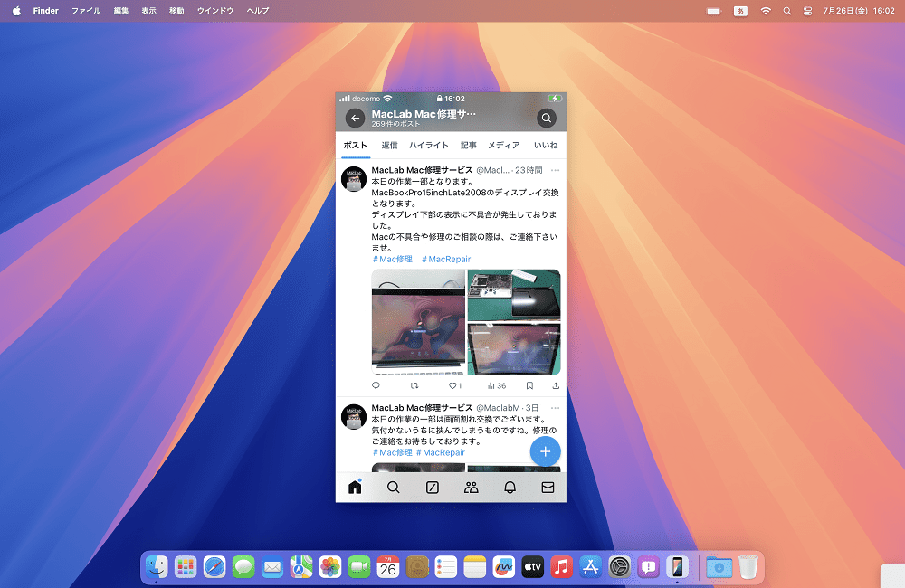Open Music from the Dock
The width and height of the screenshot is (905, 588).
[561, 567]
